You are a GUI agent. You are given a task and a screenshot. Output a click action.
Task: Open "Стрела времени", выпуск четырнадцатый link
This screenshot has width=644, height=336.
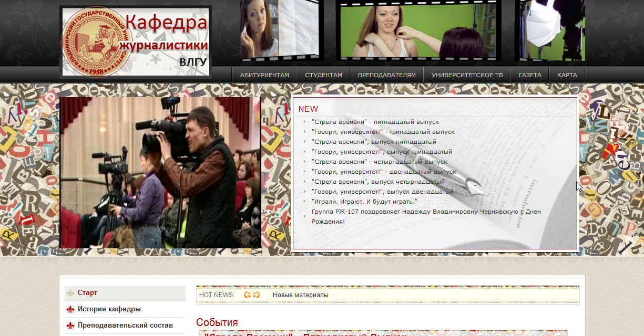[x=378, y=182]
